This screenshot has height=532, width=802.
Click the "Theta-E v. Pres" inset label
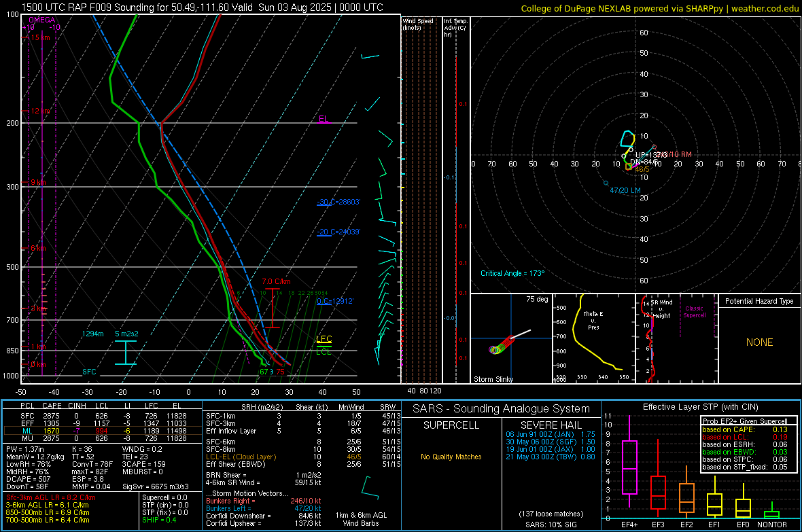[x=593, y=320]
